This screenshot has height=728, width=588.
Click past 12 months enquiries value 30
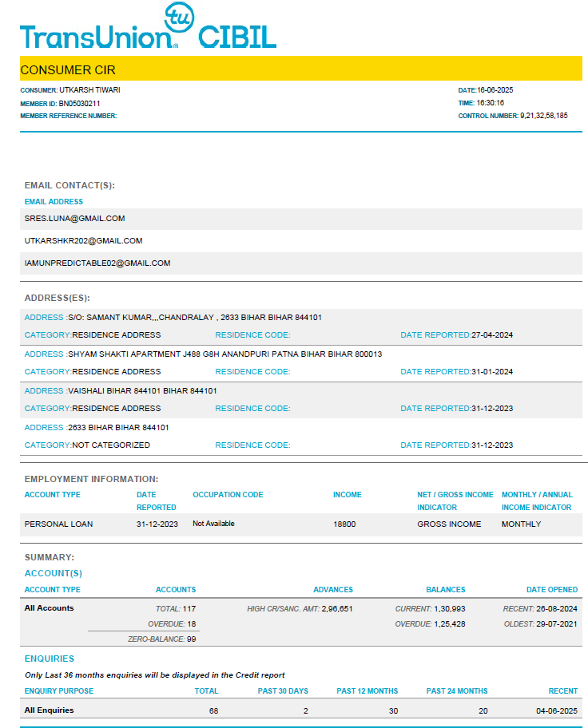[x=393, y=711]
